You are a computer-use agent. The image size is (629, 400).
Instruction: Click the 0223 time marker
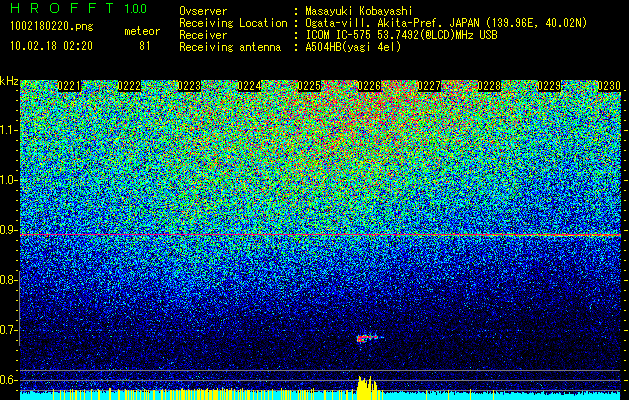[189, 86]
